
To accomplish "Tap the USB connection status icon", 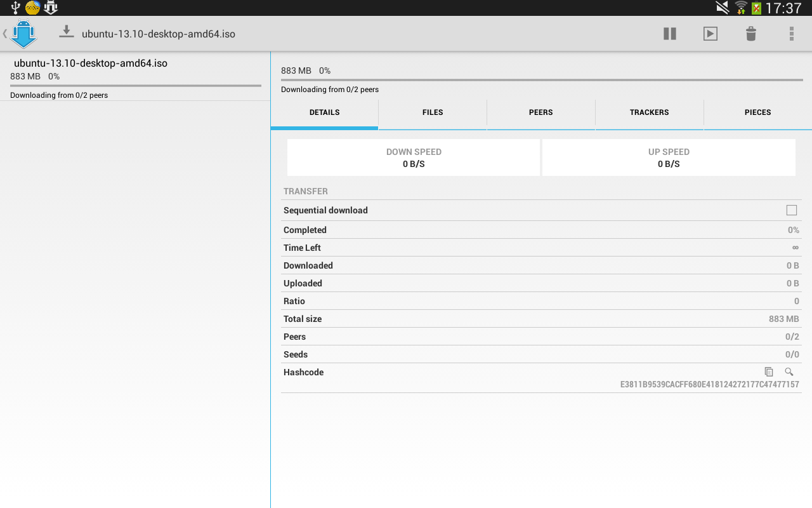I will point(15,8).
